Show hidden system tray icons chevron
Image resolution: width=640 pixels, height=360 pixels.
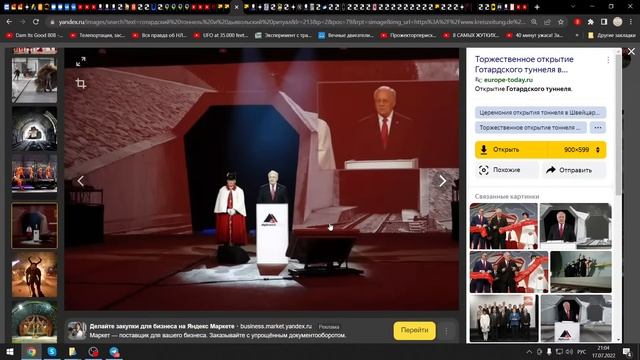(x=529, y=351)
